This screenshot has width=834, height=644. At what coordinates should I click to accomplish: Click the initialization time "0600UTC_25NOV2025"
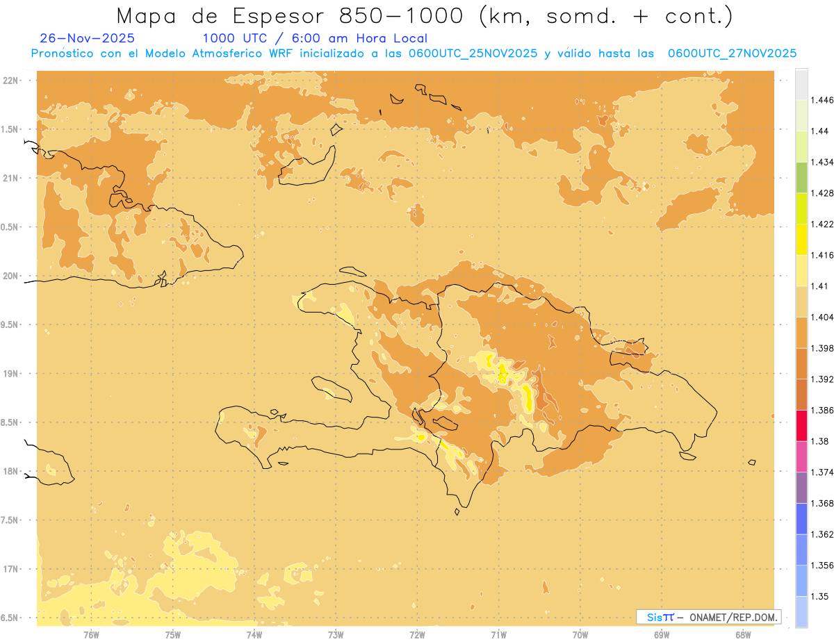click(x=475, y=53)
